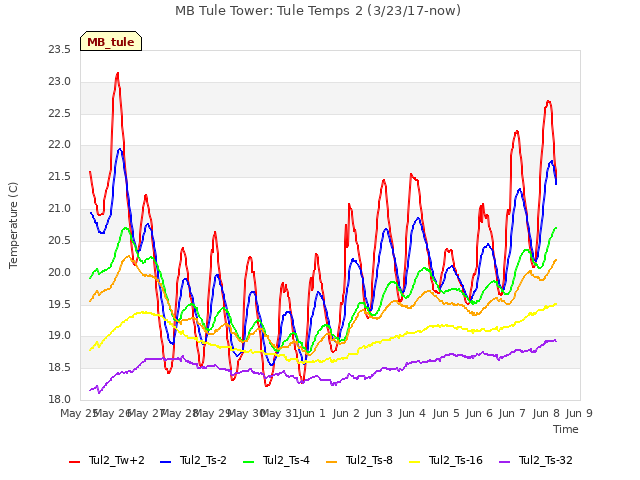640x480 pixels.
Task: Click the blue Tul2_Ts-2 legend swatch
Action: 165,462
